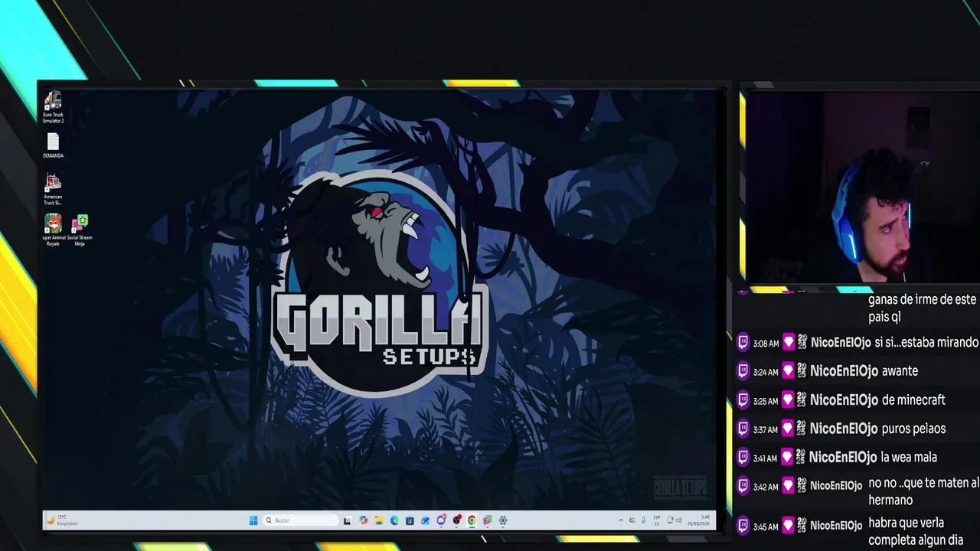The width and height of the screenshot is (980, 551).
Task: Open Task View in the taskbar
Action: [x=347, y=520]
